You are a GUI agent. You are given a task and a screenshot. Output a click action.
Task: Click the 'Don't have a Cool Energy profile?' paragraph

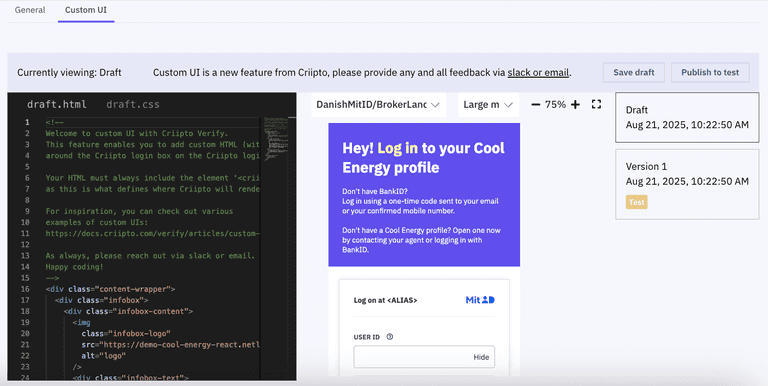tap(421, 240)
